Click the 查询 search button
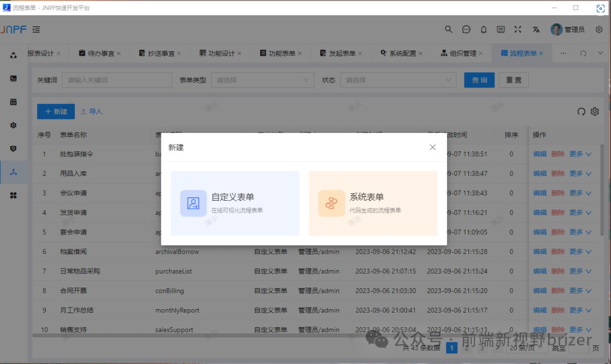611x364 pixels. click(x=479, y=80)
